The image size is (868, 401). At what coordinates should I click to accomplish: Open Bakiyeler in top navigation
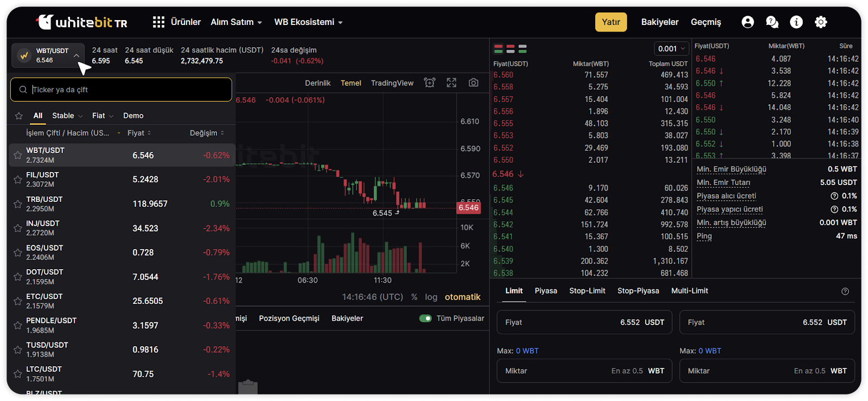click(x=660, y=22)
